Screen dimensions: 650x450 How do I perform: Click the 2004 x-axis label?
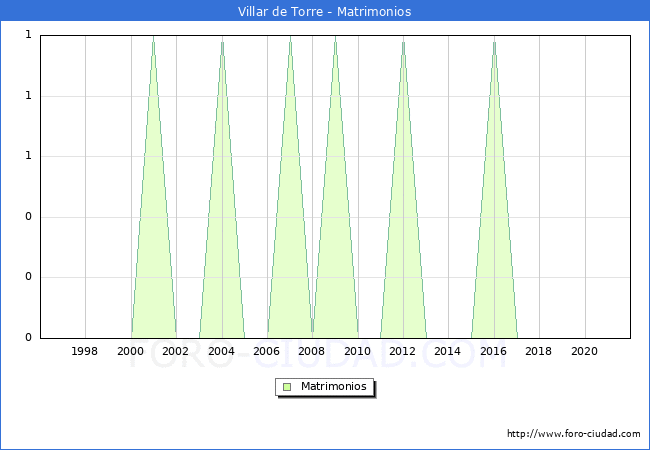(x=221, y=351)
